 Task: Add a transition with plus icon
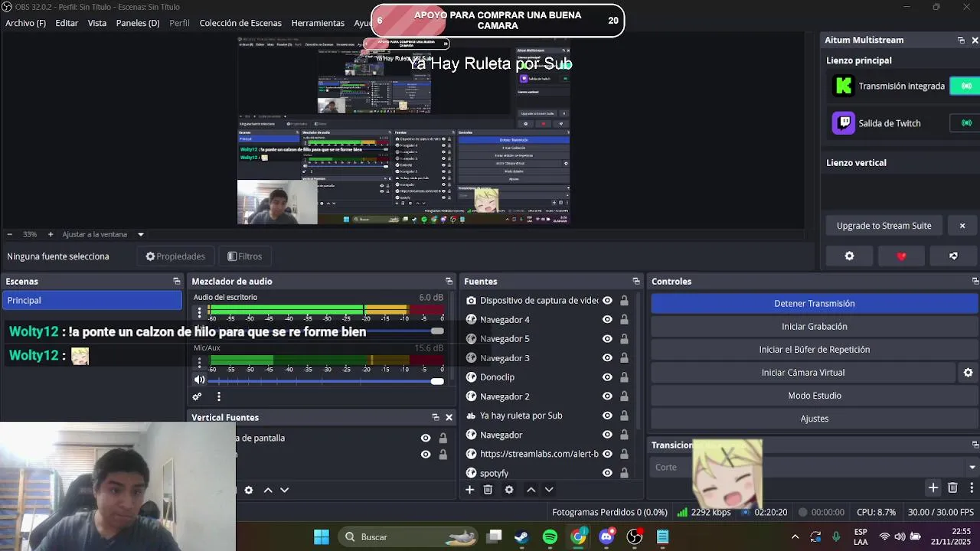(933, 487)
